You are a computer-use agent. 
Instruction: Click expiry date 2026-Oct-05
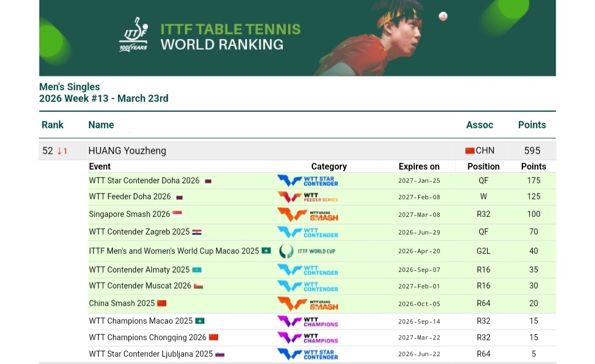[419, 304]
